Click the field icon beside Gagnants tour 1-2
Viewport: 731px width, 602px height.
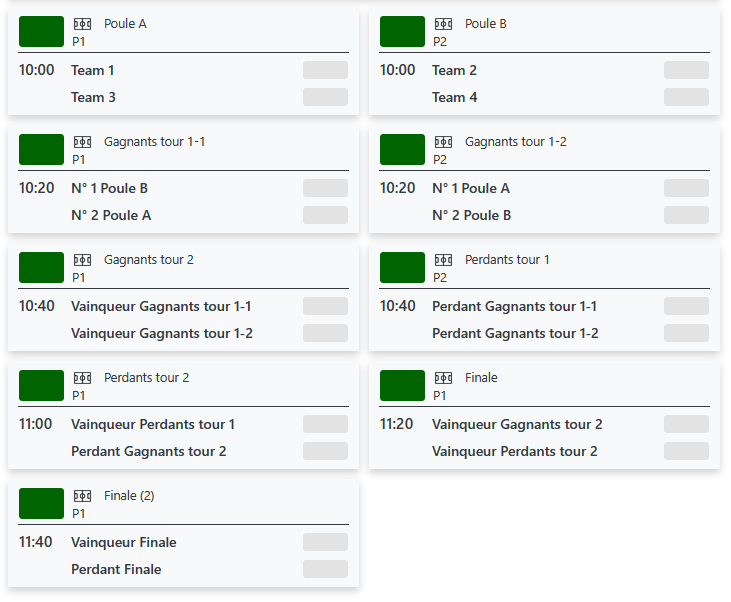pos(443,142)
